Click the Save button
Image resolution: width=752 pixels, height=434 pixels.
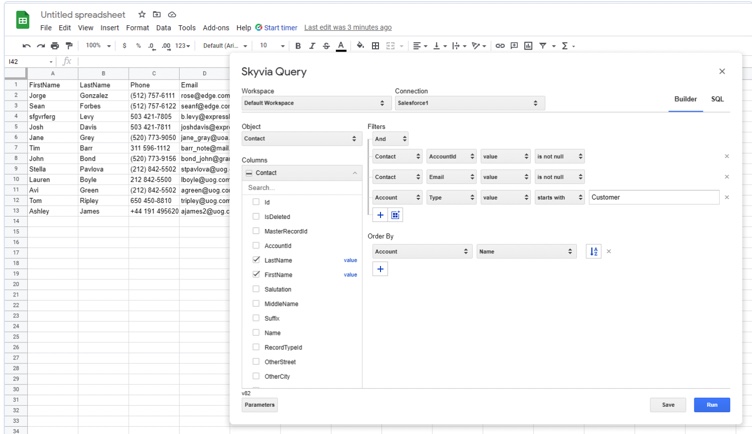668,405
